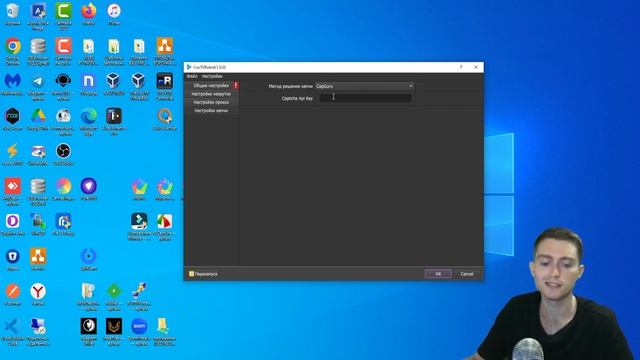Open the green Camtasia desktop icon
This screenshot has height=360, width=640.
(x=63, y=16)
